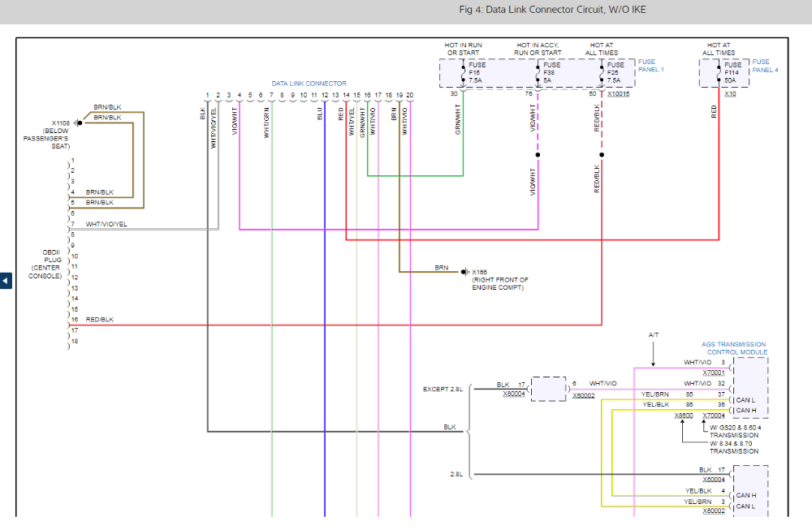The image size is (812, 530).
Task: Click the X166 ground symbol
Action: [464, 272]
